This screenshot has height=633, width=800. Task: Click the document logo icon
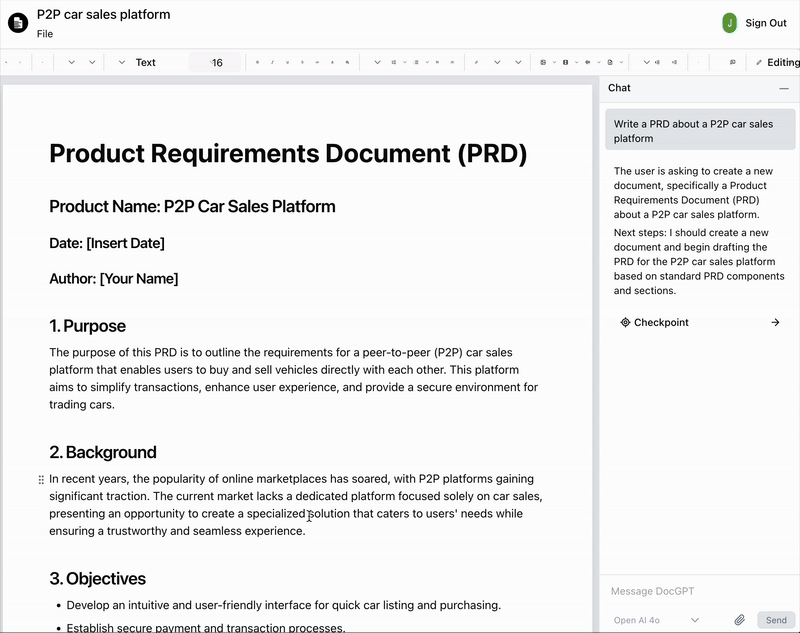(18, 23)
